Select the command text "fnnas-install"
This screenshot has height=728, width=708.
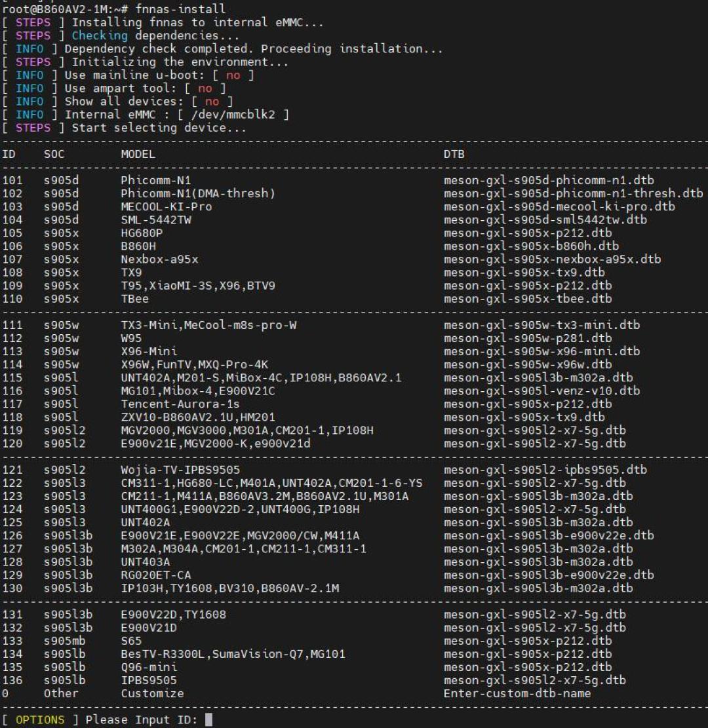pyautogui.click(x=180, y=9)
